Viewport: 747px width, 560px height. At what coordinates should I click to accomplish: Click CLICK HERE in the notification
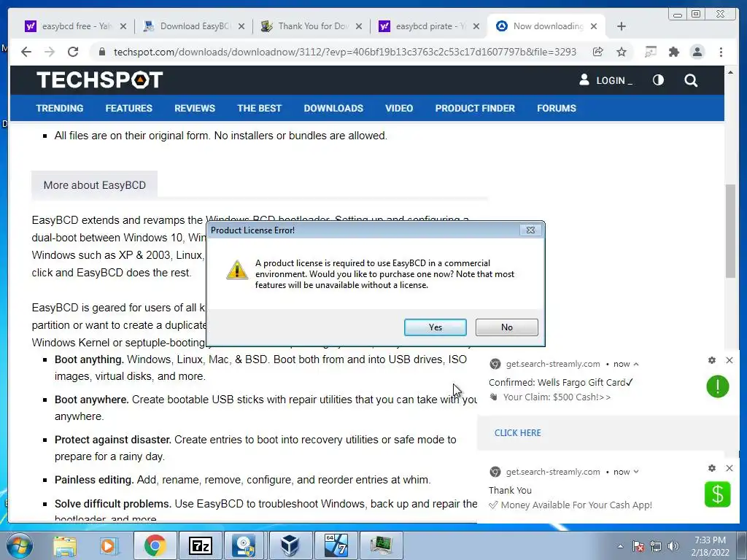click(x=517, y=433)
